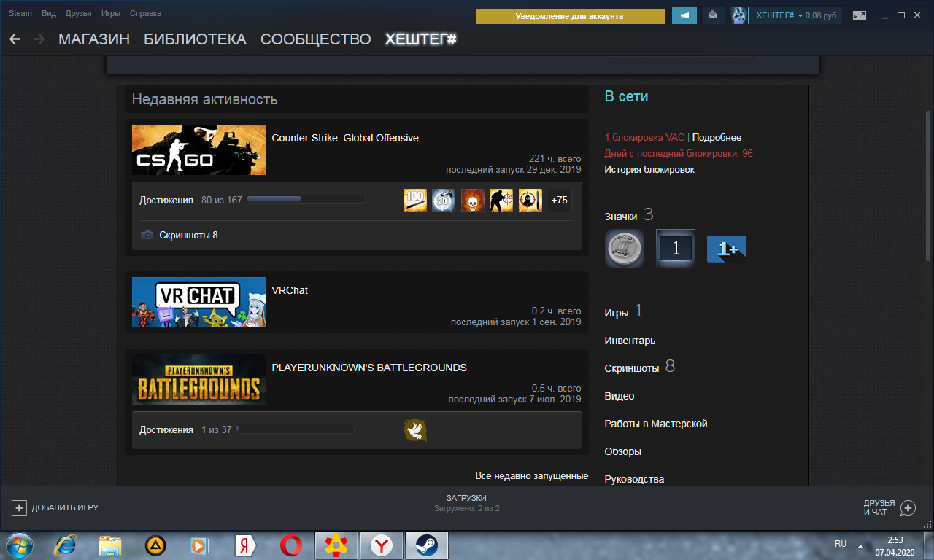Image resolution: width=934 pixels, height=560 pixels.
Task: Go to the БИБЛИОТЕКА tab
Action: 195,39
